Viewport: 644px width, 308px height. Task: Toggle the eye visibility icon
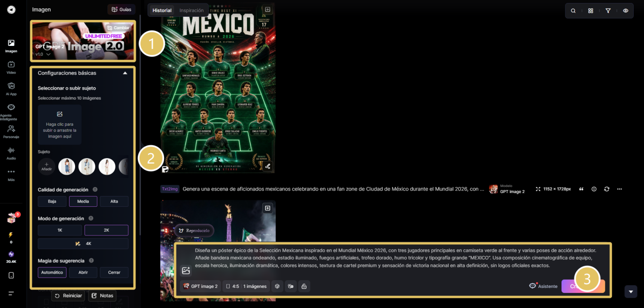(626, 11)
